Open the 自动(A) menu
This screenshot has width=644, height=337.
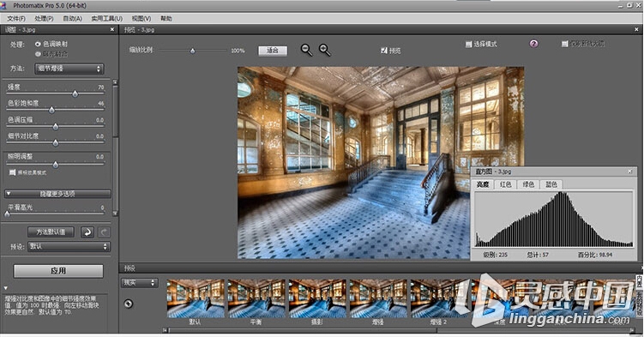pos(72,19)
